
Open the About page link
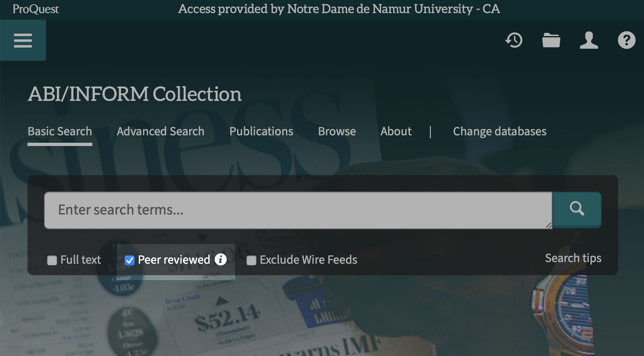(x=396, y=131)
